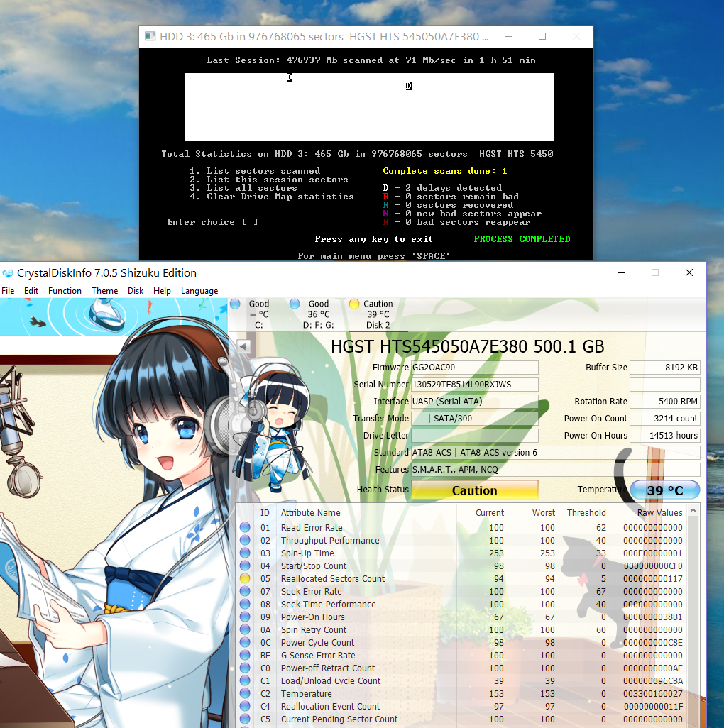Click the yellow caution orb for Disk 2
This screenshot has width=724, height=728.
point(354,304)
